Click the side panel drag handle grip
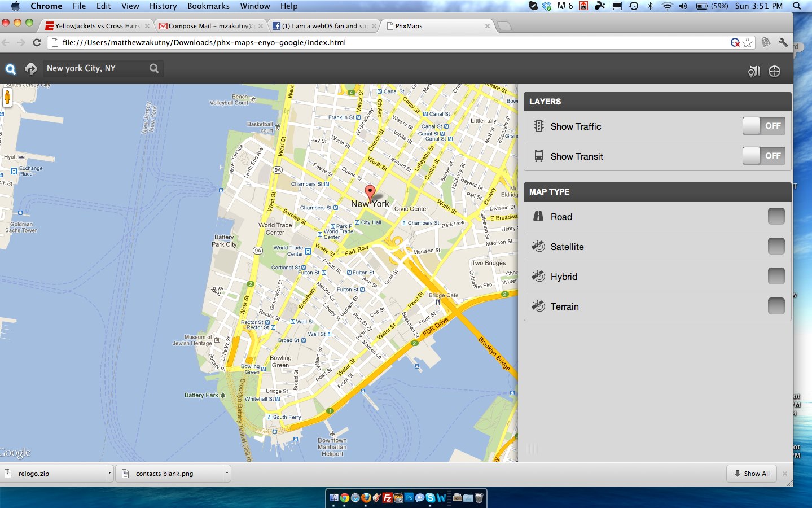Viewport: 812px width, 508px height. coord(532,449)
